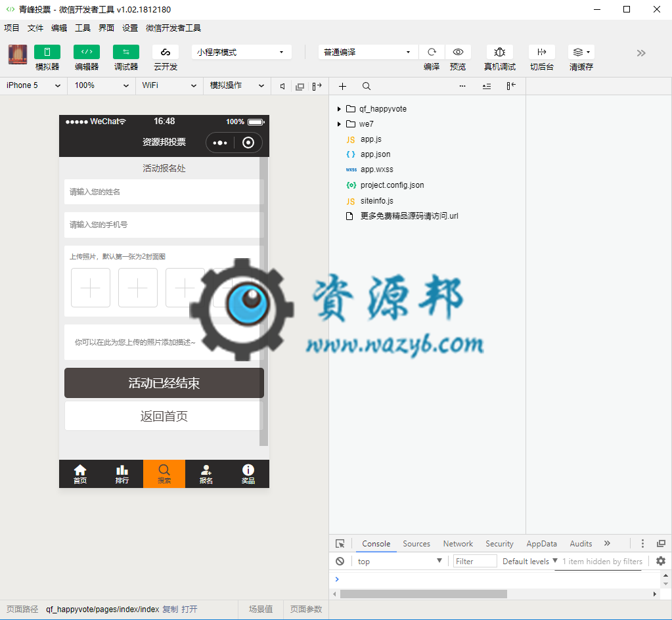Viewport: 672px width, 620px height.
Task: Open the 100% zoom dropdown
Action: (102, 85)
